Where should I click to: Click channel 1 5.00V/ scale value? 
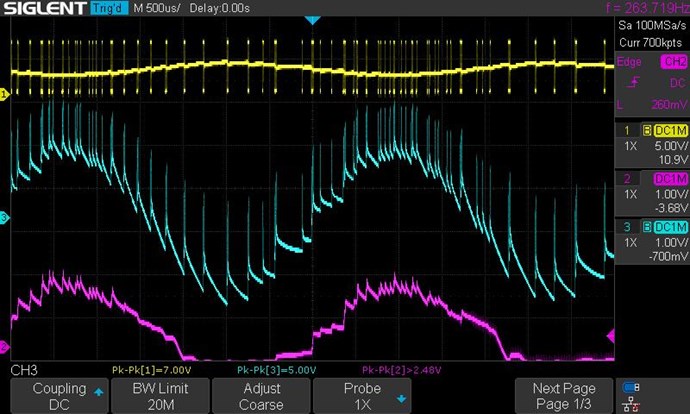pos(671,146)
